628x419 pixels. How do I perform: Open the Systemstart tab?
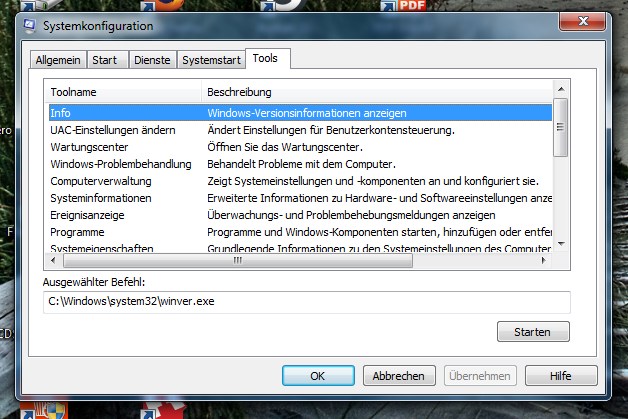click(x=211, y=60)
